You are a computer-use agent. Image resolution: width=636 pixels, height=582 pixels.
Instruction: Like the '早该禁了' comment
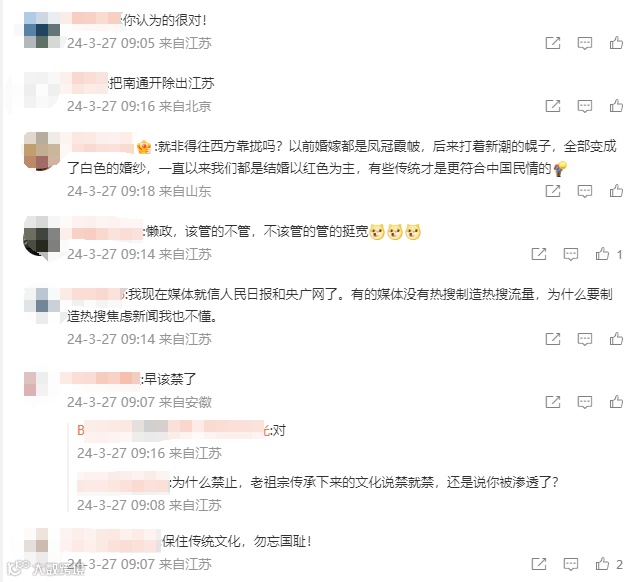[616, 402]
